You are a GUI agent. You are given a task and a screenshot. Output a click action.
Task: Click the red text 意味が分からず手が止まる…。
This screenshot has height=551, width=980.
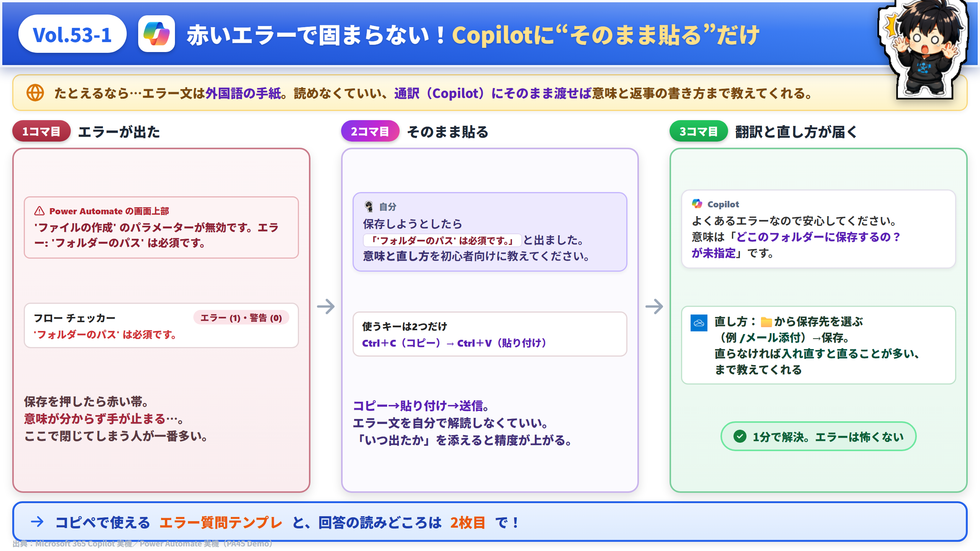tap(104, 419)
